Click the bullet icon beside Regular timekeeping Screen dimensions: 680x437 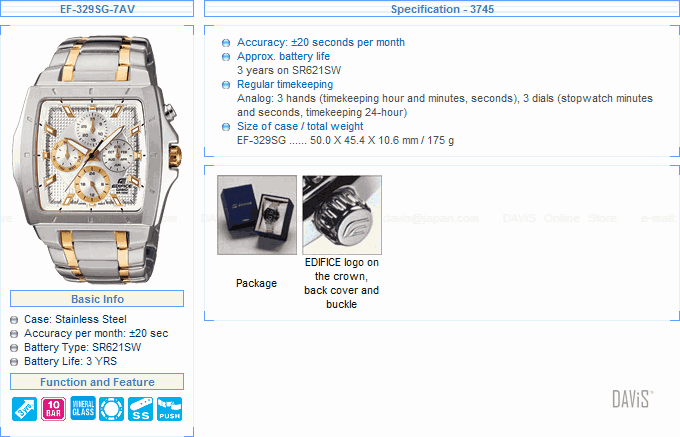[x=226, y=85]
